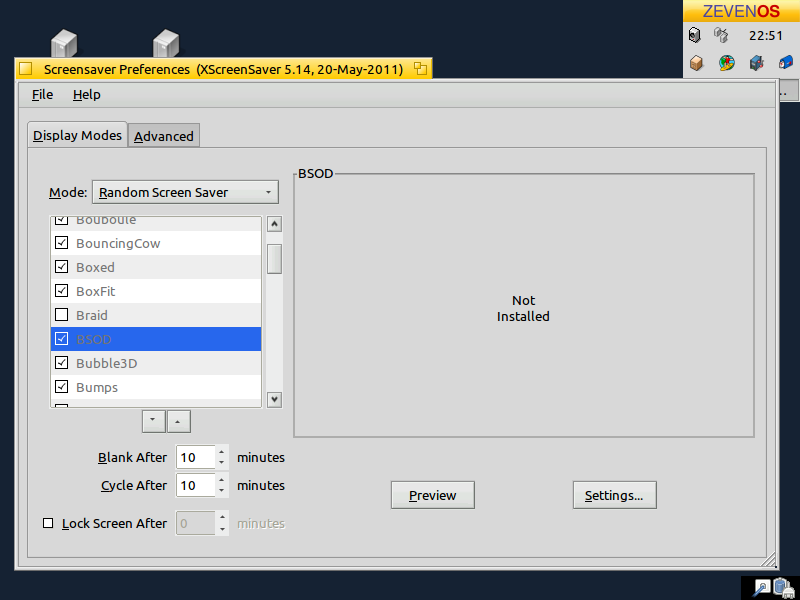Click into the Blank After minutes field
Viewport: 800px width, 600px height.
(x=196, y=457)
